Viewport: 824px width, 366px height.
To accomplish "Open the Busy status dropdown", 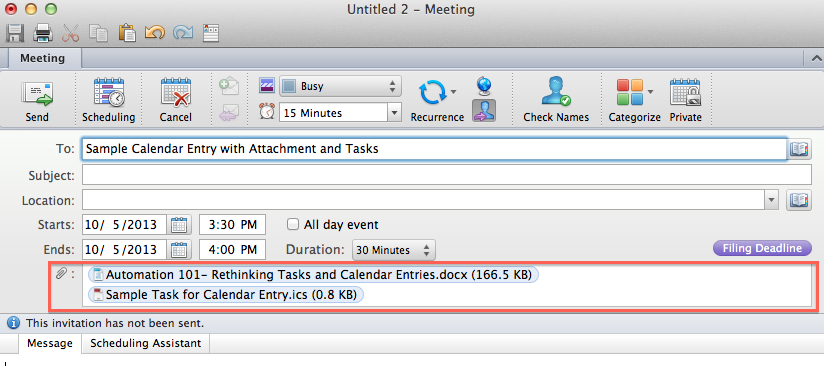I will pyautogui.click(x=340, y=86).
